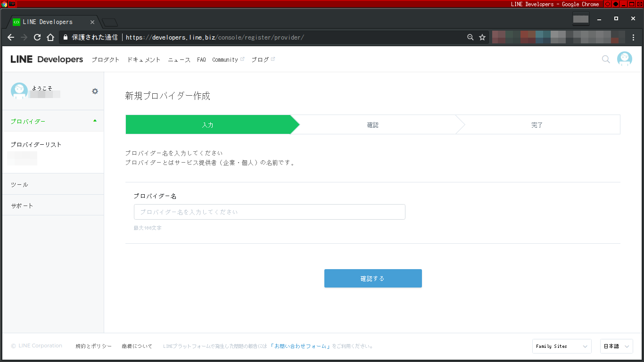The width and height of the screenshot is (644, 362).
Task: Click the provider name input field
Action: [x=269, y=212]
